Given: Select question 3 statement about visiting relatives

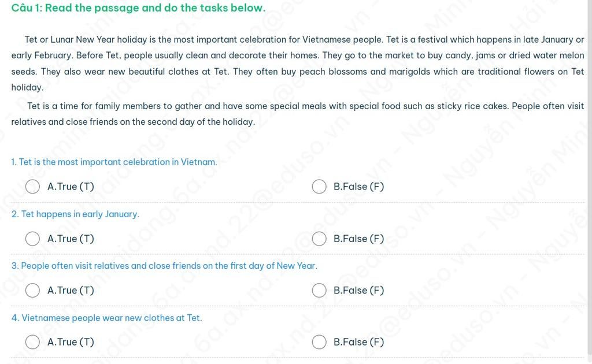Looking at the screenshot, I should 165,266.
